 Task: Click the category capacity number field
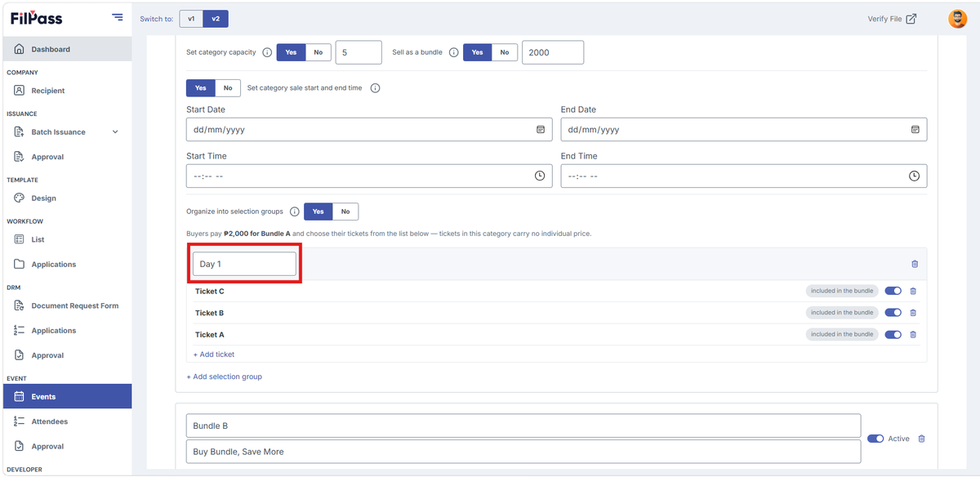(x=359, y=52)
